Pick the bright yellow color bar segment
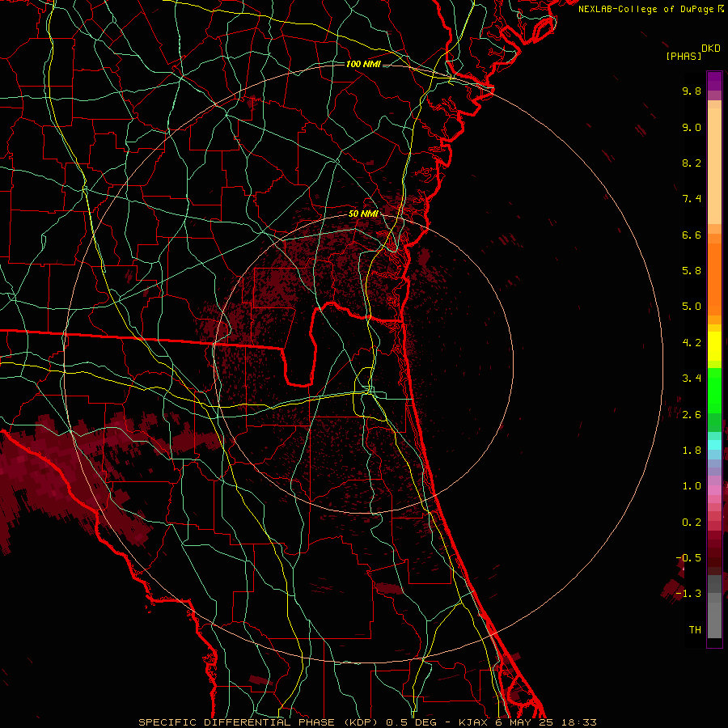 pos(714,346)
